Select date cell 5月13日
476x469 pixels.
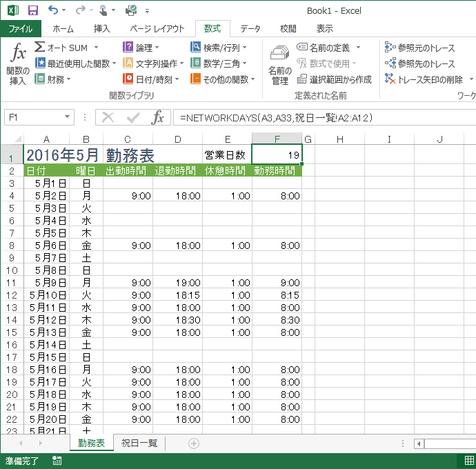[x=47, y=332]
